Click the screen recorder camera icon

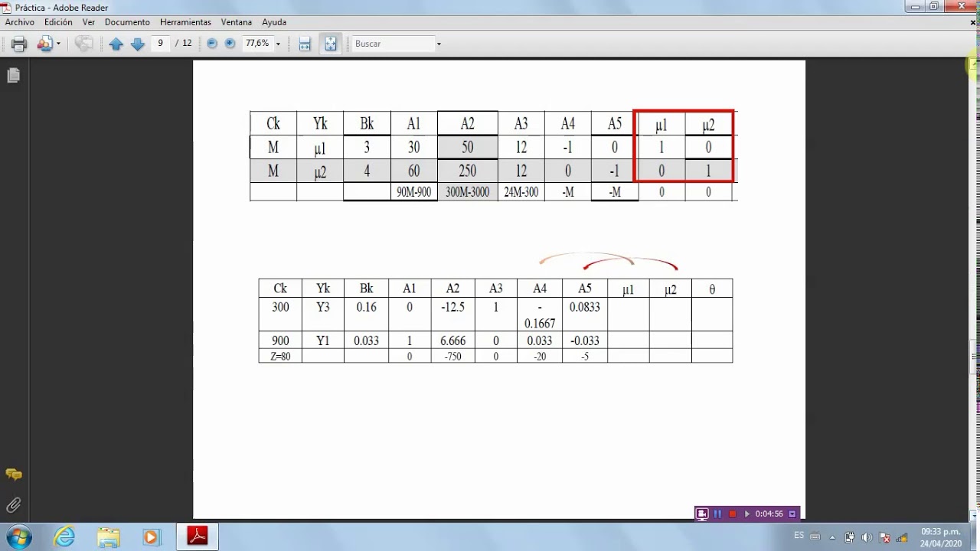point(701,514)
